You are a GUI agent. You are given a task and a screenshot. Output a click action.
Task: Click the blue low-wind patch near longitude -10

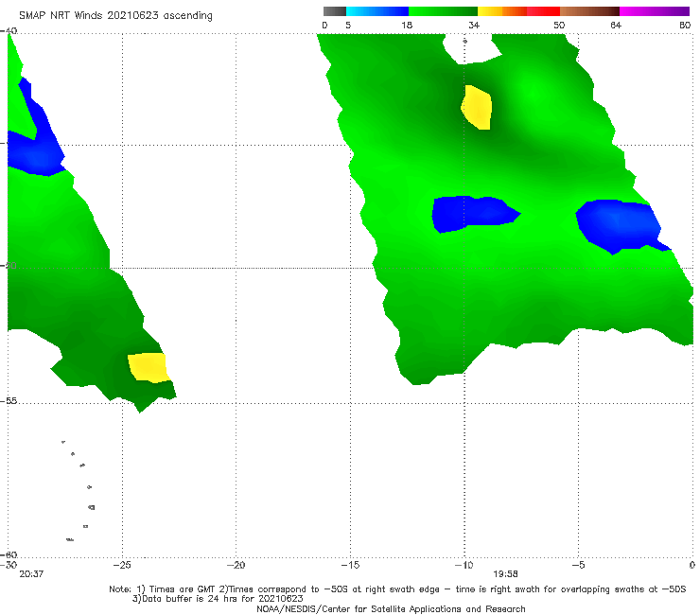473,214
